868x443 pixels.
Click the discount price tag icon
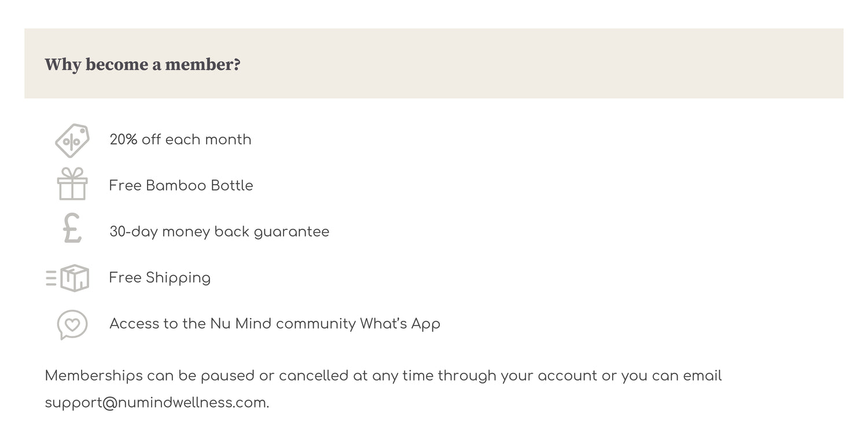tap(72, 140)
